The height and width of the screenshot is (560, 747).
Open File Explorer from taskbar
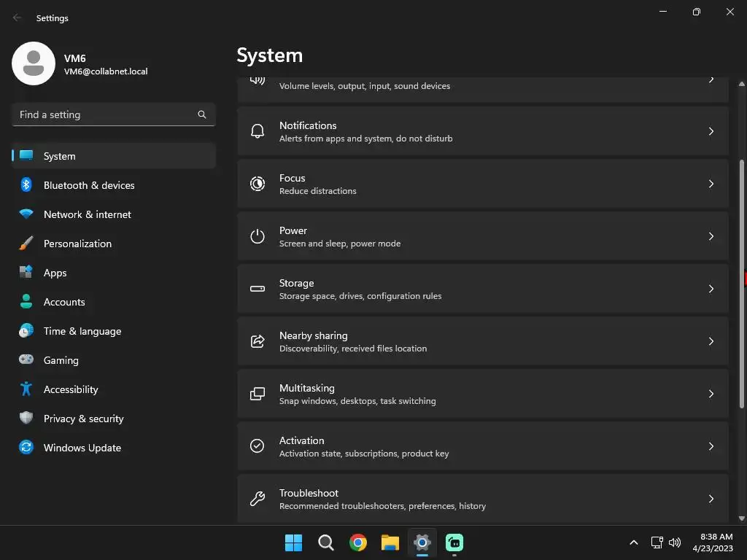click(x=390, y=542)
